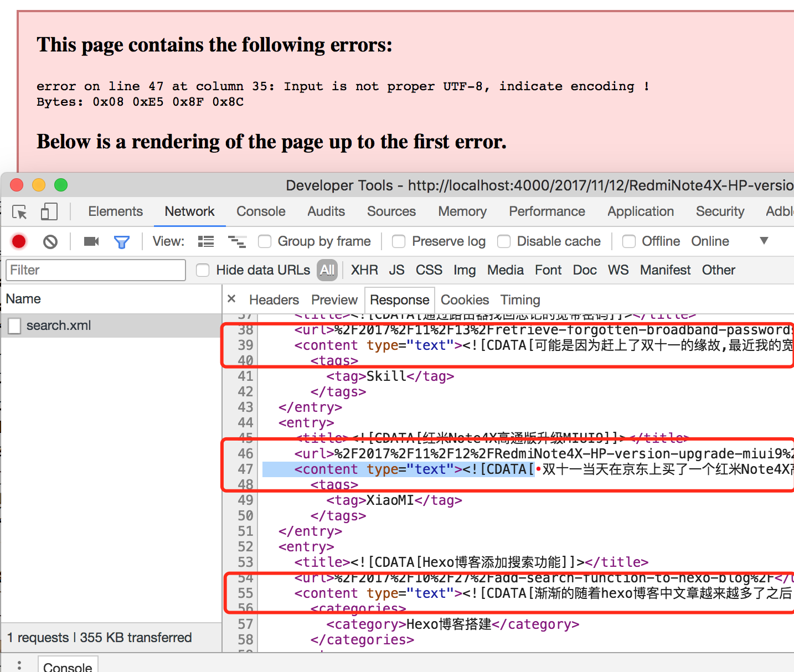794x672 pixels.
Task: Switch to the Sources tab
Action: (391, 211)
